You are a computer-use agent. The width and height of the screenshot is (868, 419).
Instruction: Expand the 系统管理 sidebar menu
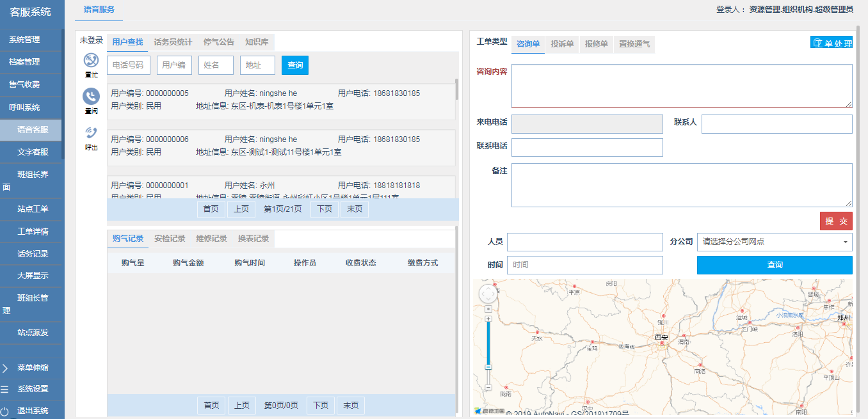pyautogui.click(x=31, y=40)
